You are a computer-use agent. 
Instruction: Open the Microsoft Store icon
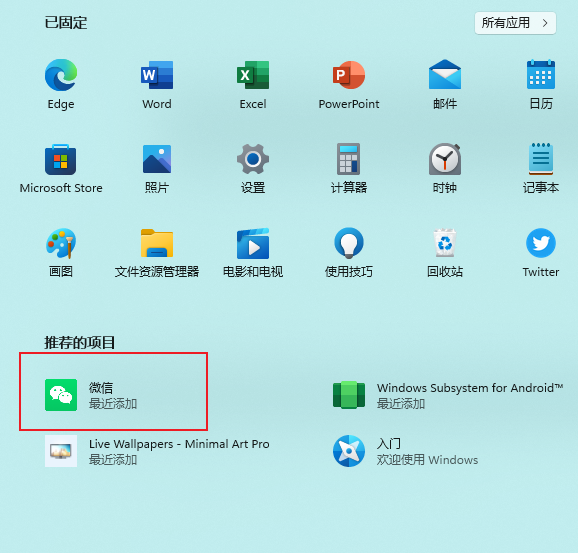click(x=61, y=159)
